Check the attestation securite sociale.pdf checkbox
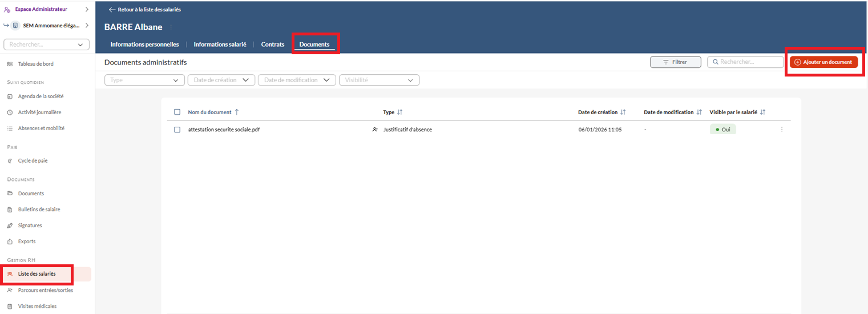This screenshot has height=314, width=868. point(177,130)
